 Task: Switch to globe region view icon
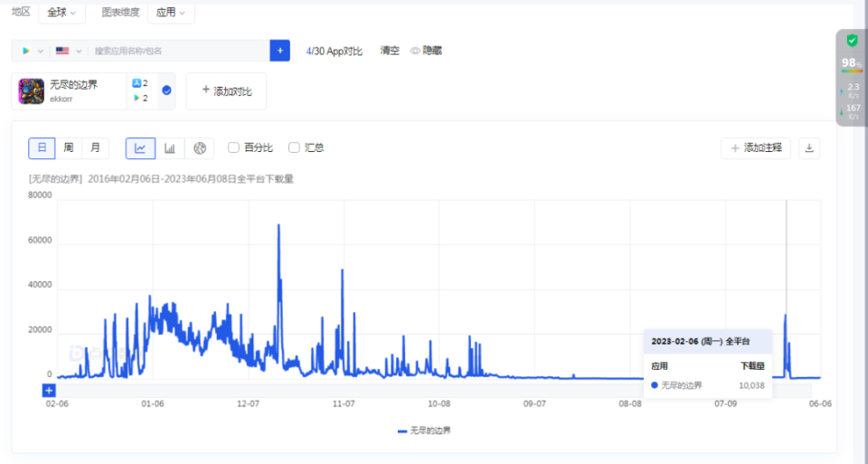click(200, 148)
